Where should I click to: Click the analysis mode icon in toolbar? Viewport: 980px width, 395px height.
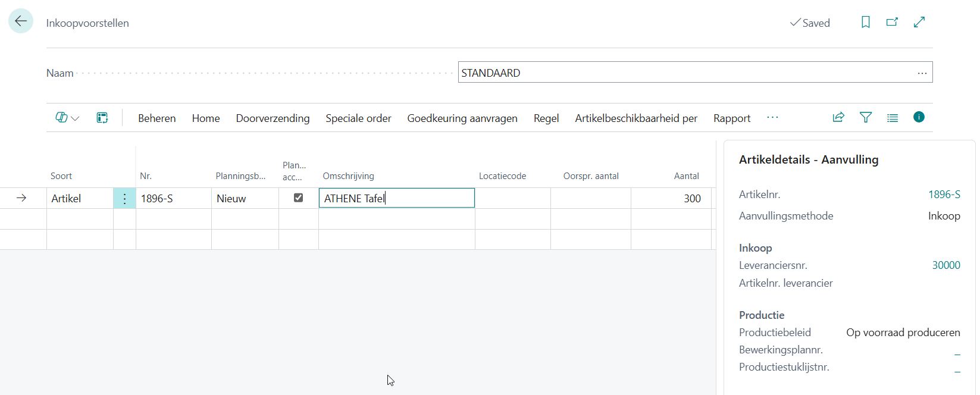[102, 118]
